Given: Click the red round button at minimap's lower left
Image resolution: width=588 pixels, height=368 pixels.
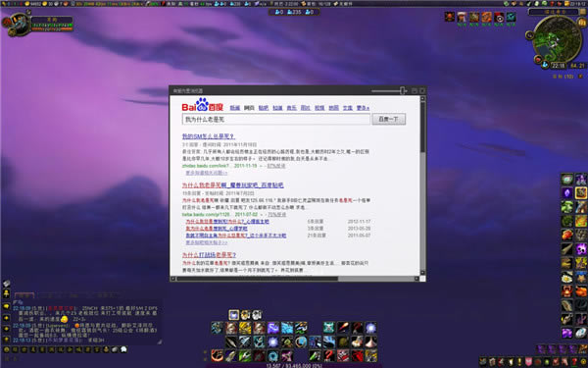Looking at the screenshot, I should 538,59.
